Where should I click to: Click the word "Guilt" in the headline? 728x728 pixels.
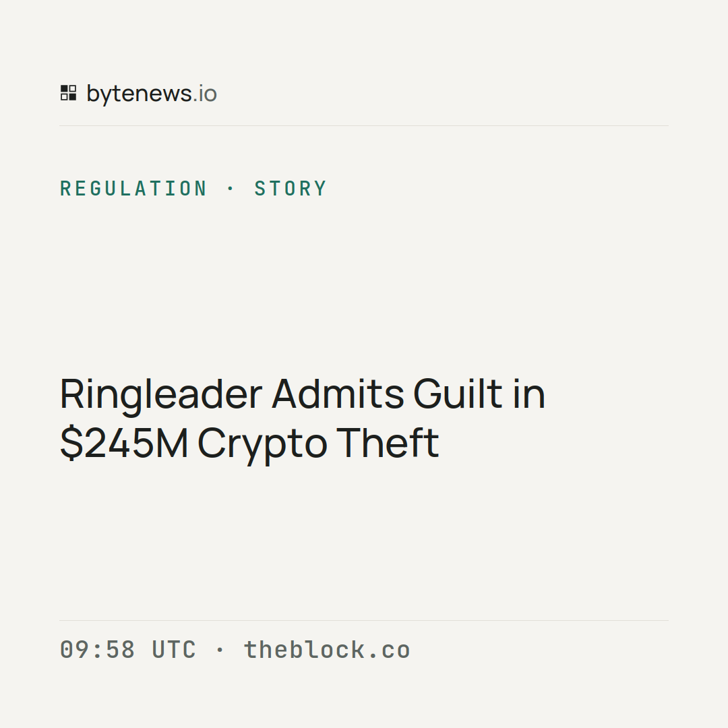pyautogui.click(x=458, y=393)
